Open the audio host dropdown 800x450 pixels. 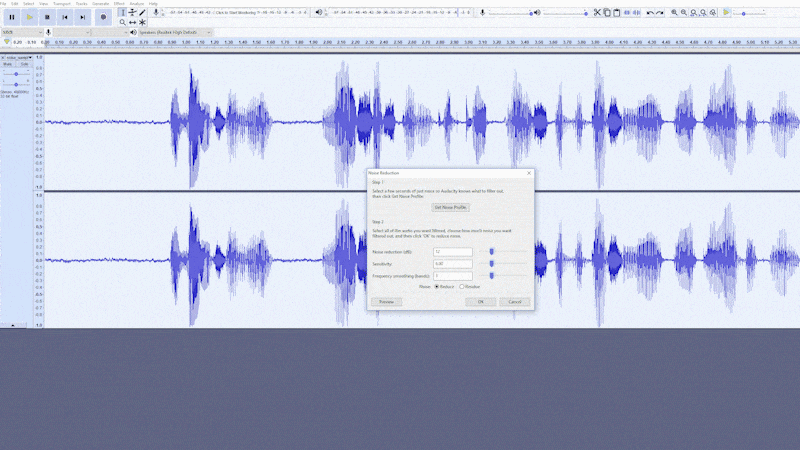[22, 32]
